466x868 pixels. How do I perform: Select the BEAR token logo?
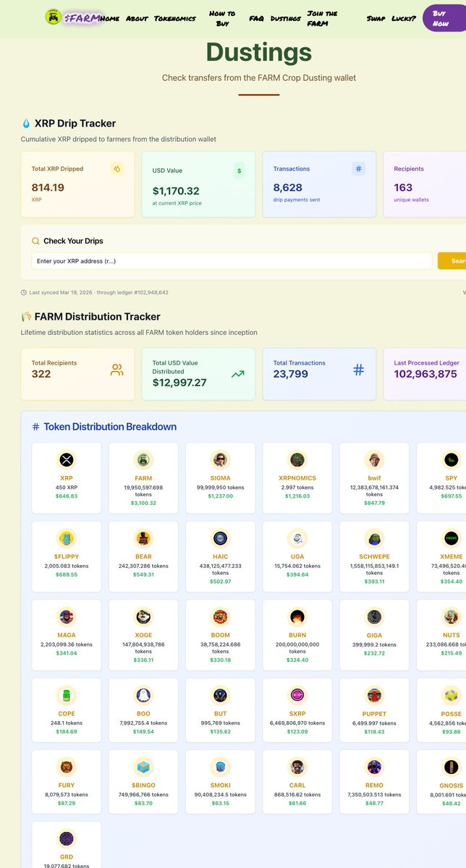click(143, 538)
